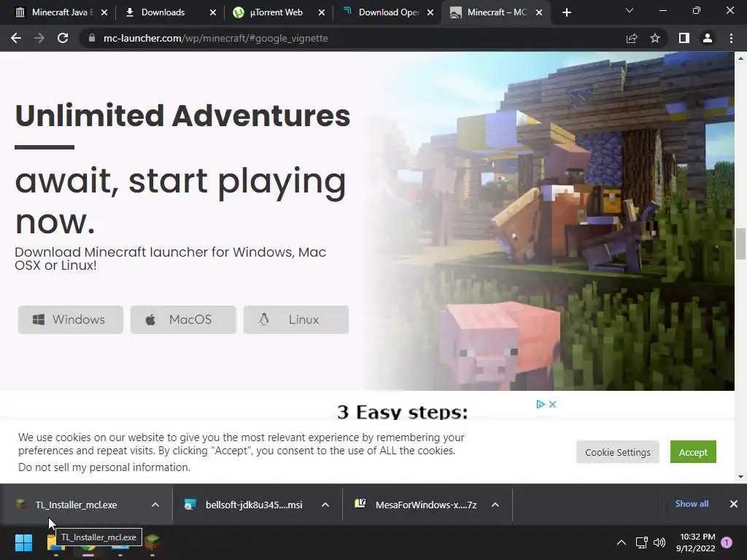Viewport: 747px width, 560px height.
Task: Click the address bar URL
Action: (x=215, y=38)
